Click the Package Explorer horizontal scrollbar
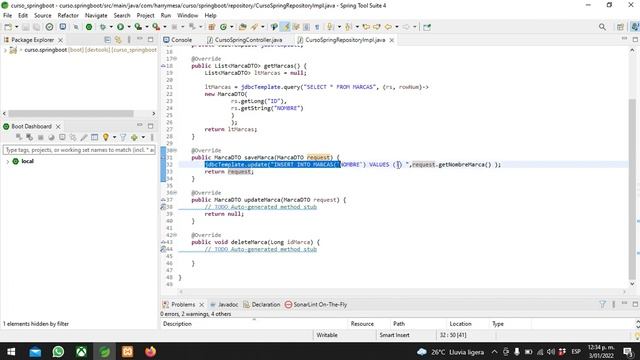Viewport: 640px width, 360px height. coord(71,113)
